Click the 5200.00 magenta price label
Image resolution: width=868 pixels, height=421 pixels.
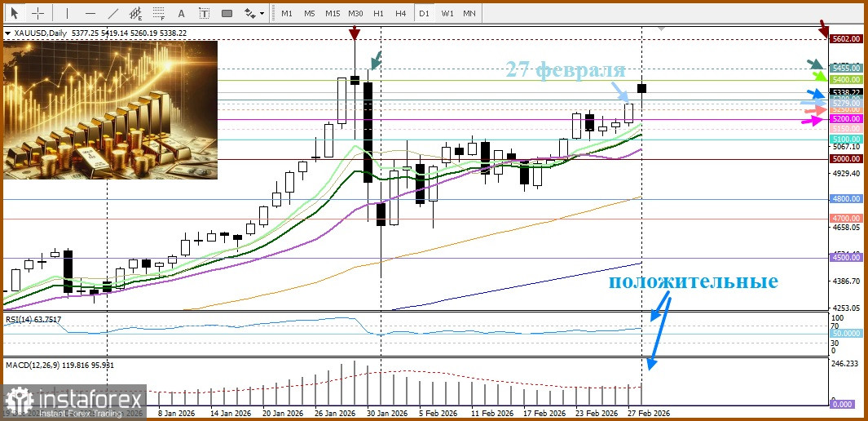click(846, 119)
